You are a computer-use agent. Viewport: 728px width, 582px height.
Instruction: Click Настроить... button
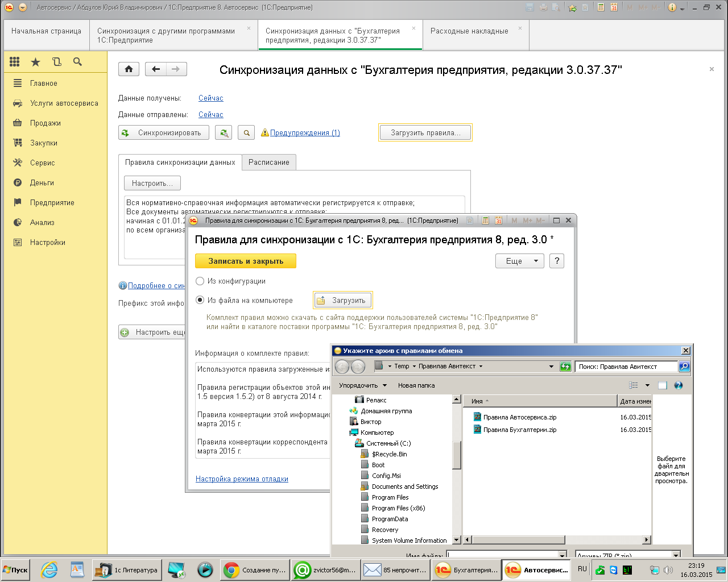click(x=152, y=183)
